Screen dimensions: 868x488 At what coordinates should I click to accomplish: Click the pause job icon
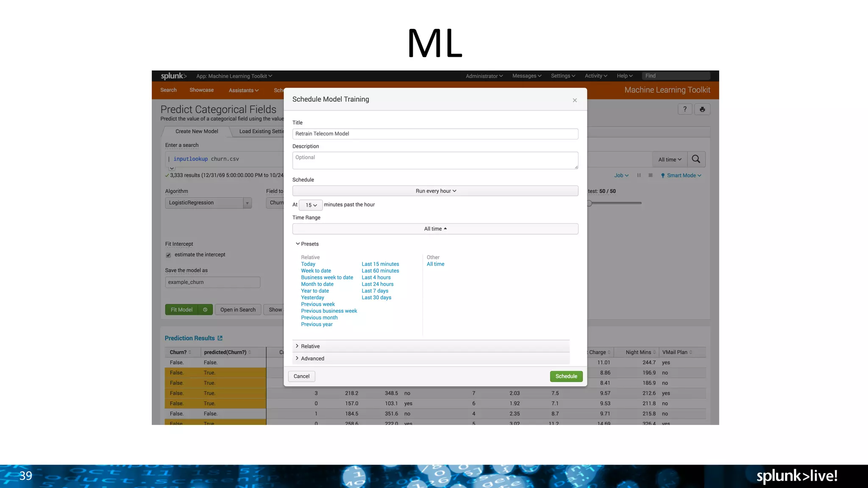(x=639, y=175)
